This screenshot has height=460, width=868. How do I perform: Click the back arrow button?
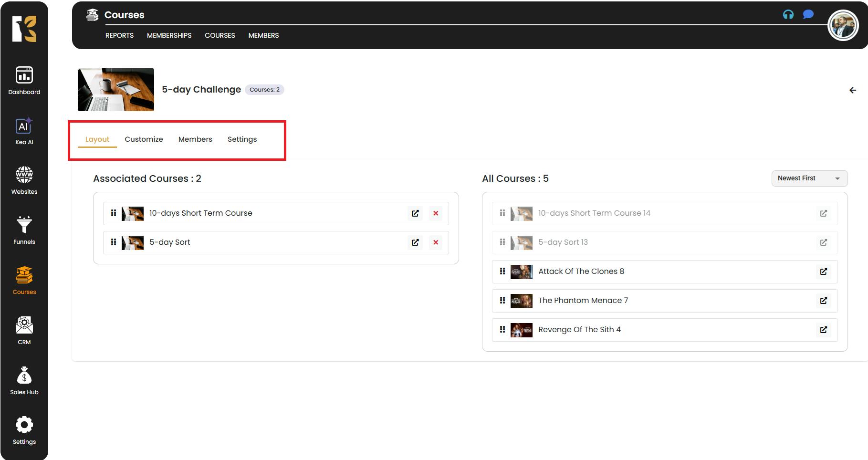coord(852,90)
